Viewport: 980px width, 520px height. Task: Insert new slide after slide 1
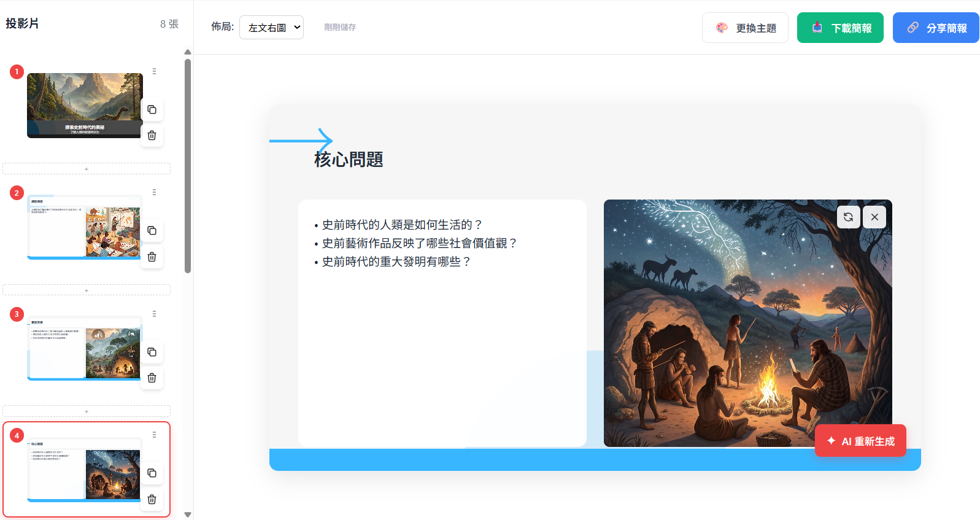[x=87, y=169]
